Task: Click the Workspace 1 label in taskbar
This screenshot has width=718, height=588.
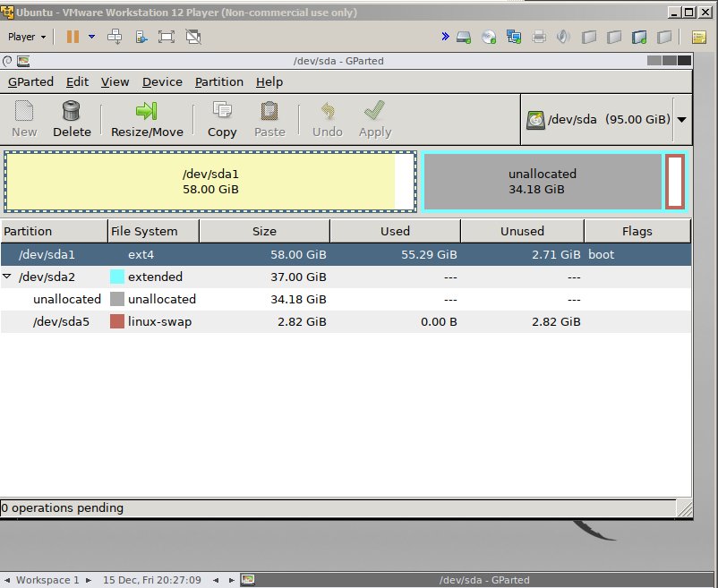Action: click(x=47, y=580)
